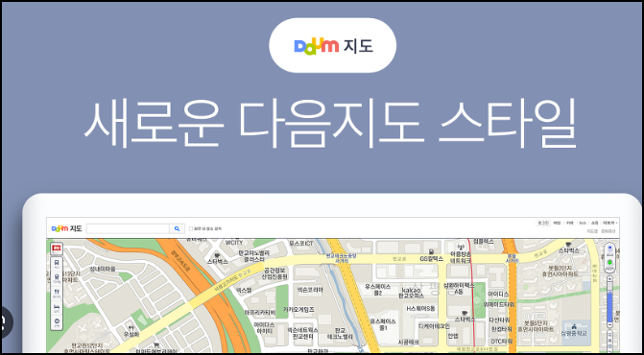Click the Starbucks cup icon below 삼환하이펙스 A동
The height and width of the screenshot is (355, 644).
click(465, 313)
